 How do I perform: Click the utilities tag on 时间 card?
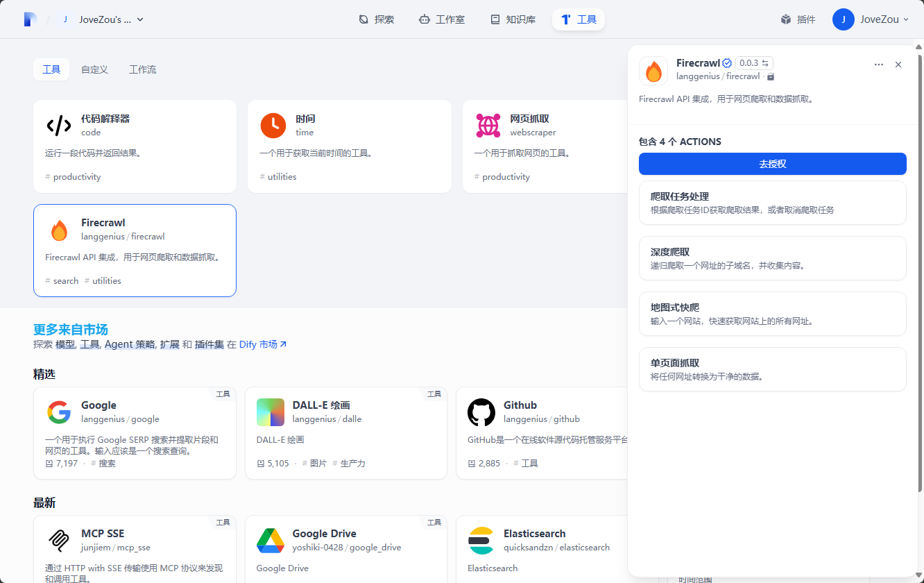tap(278, 177)
